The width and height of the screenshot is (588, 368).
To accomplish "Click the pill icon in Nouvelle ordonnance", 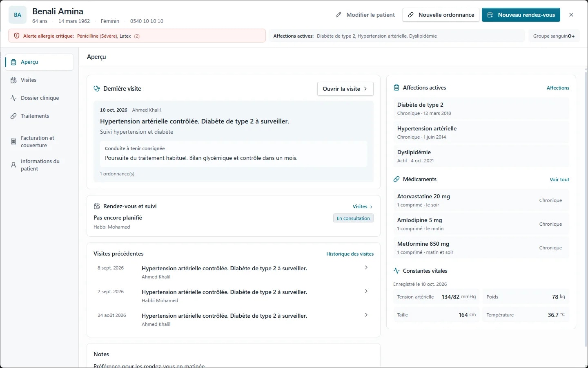I will point(411,15).
